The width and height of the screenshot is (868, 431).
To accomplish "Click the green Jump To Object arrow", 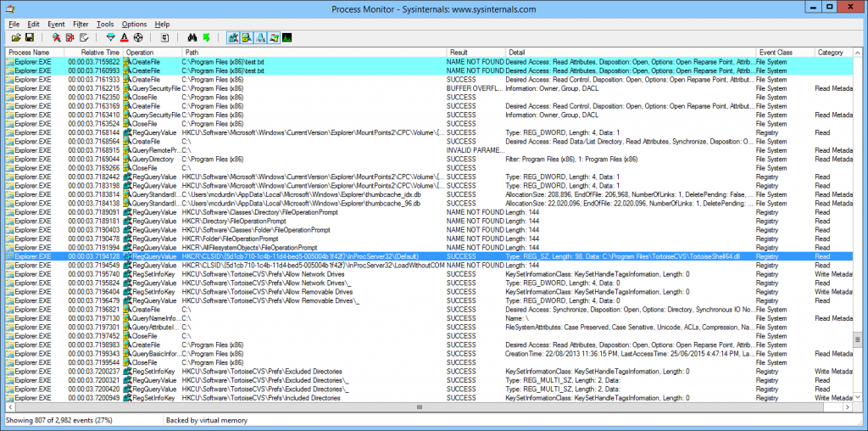I will (x=206, y=37).
